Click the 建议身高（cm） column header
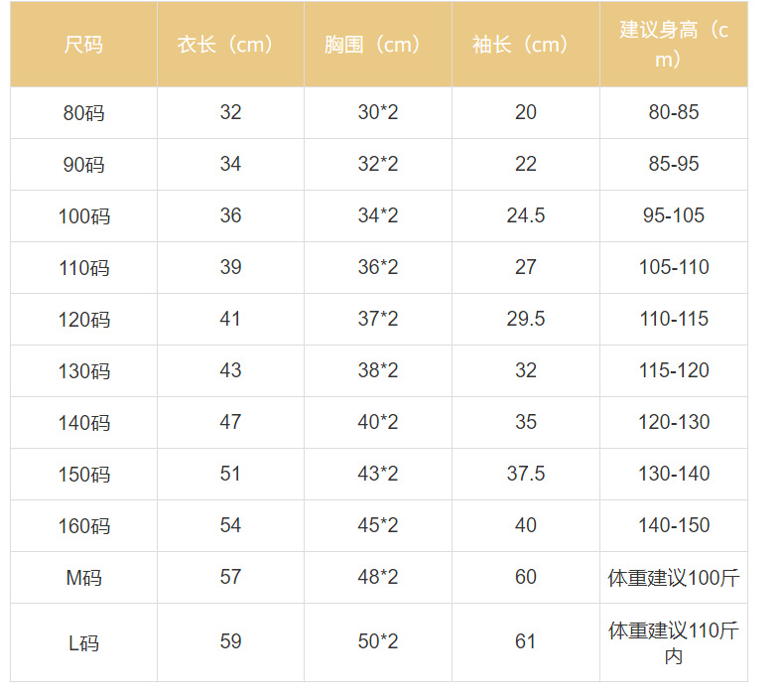Image resolution: width=784 pixels, height=698 pixels. (x=673, y=45)
